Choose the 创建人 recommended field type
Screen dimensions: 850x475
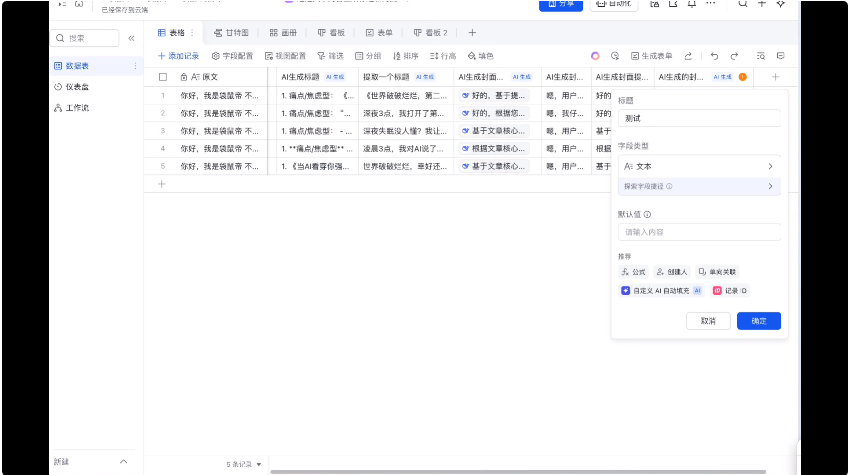[671, 272]
